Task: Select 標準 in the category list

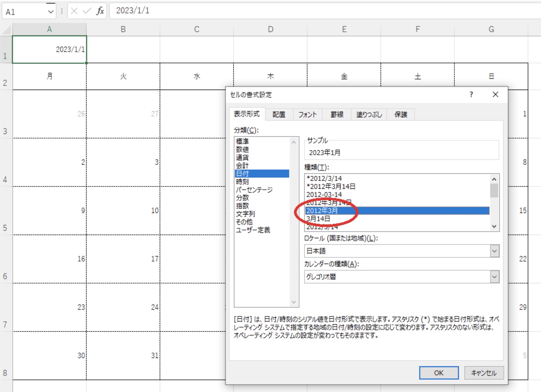Action: click(262, 141)
